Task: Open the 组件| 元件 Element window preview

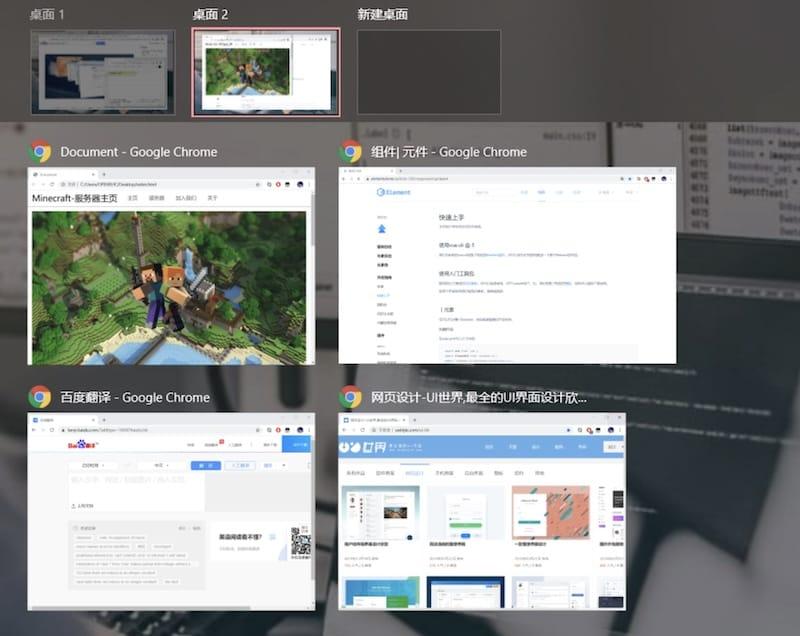Action: (x=507, y=266)
